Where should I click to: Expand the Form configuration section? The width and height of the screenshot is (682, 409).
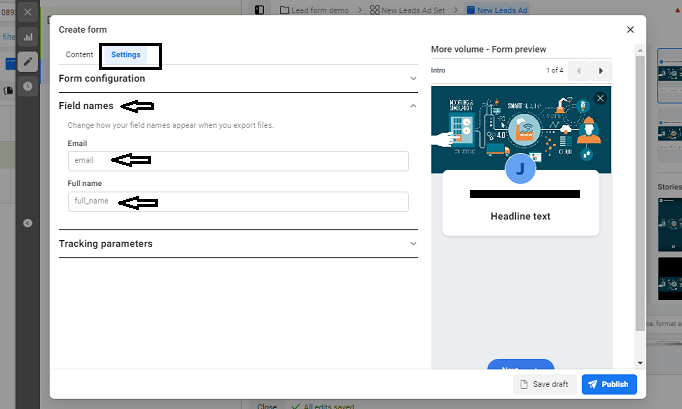[237, 78]
